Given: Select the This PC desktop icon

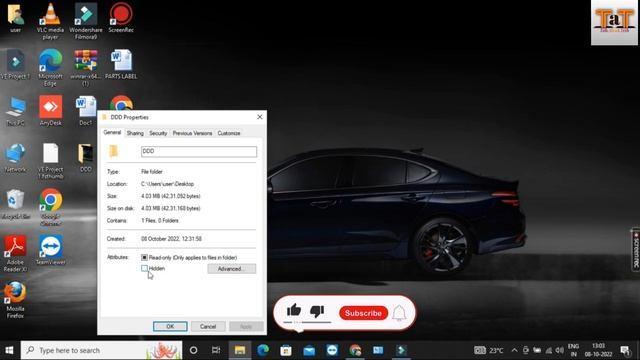Looking at the screenshot, I should (16, 111).
